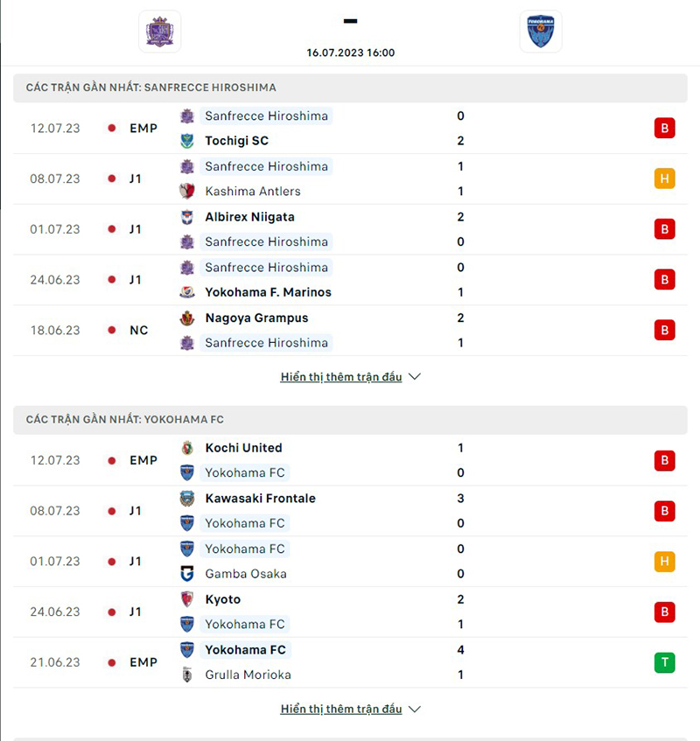Select the Kyoto club icon
The image size is (700, 741).
click(186, 599)
